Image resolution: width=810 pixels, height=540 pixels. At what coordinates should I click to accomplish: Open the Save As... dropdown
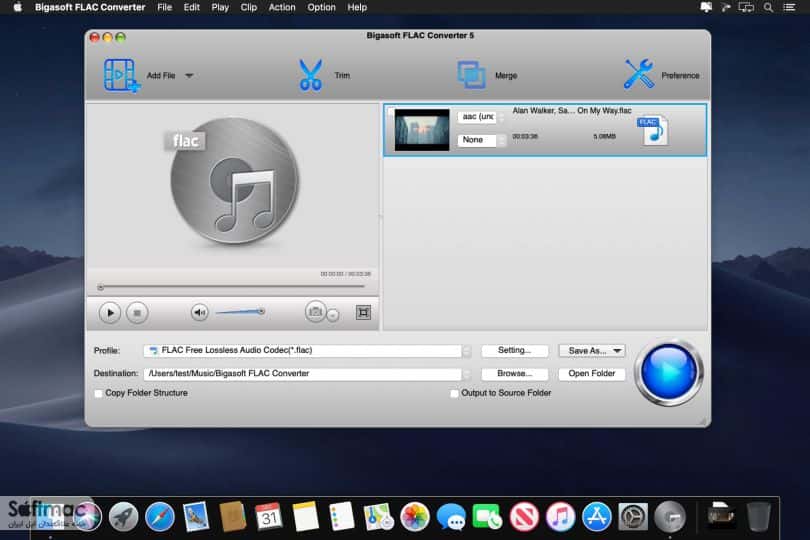click(592, 351)
